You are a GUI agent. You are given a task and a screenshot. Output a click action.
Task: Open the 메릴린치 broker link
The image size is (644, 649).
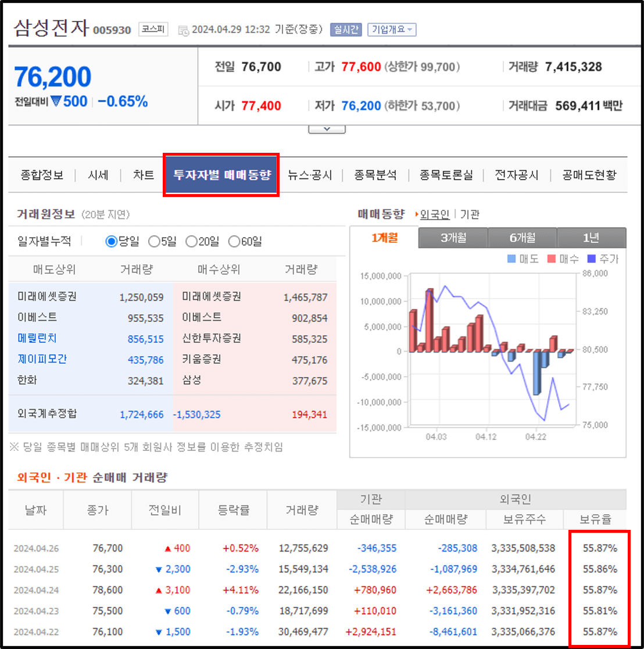point(37,338)
